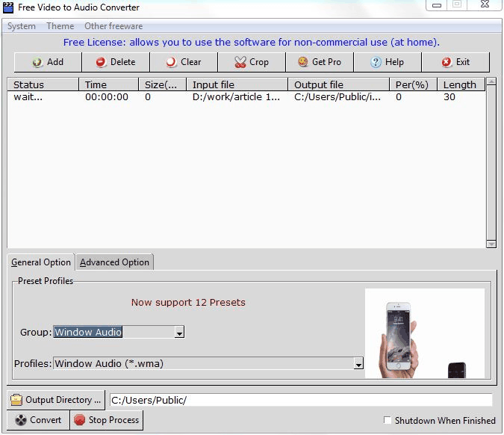
Task: Enable Shutdown When Finished checkbox
Action: pos(388,420)
